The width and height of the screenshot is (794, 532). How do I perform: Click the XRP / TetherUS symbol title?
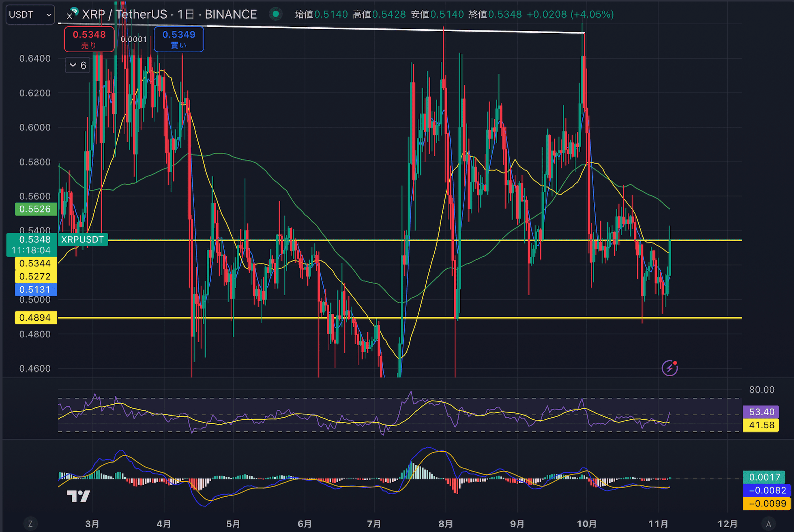124,15
